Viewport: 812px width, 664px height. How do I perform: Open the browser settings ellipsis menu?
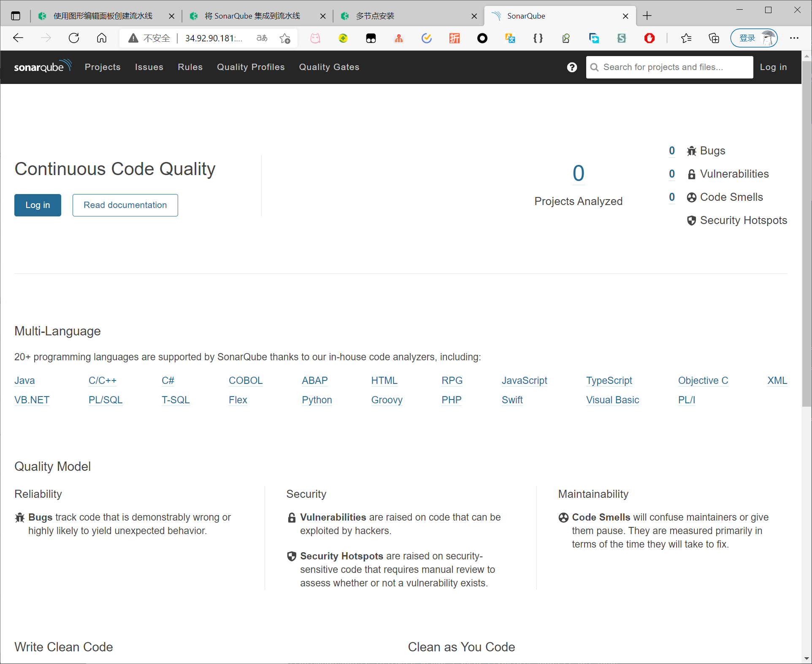pyautogui.click(x=794, y=38)
